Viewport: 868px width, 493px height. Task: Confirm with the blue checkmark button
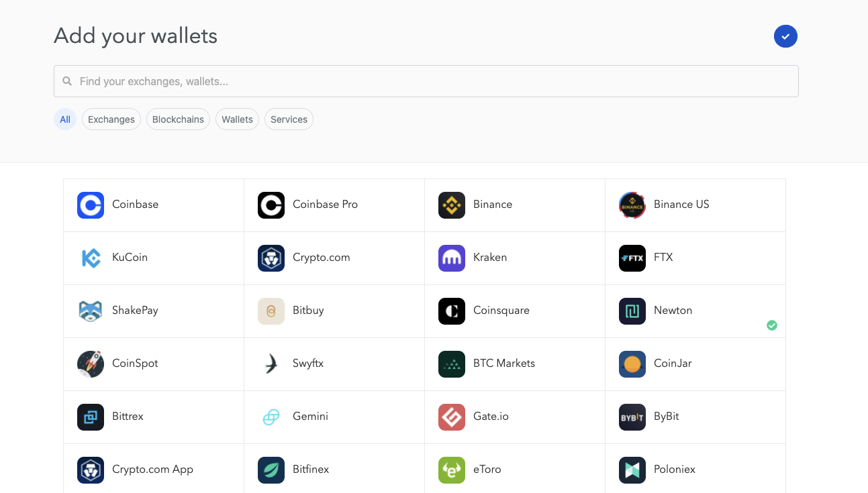[x=785, y=36]
